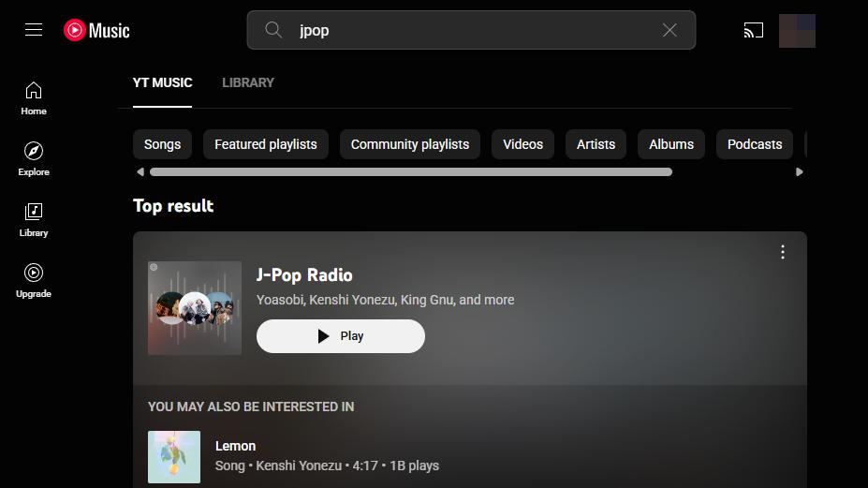Toggle the Featured playlists filter chip
The height and width of the screenshot is (488, 868).
(x=266, y=144)
